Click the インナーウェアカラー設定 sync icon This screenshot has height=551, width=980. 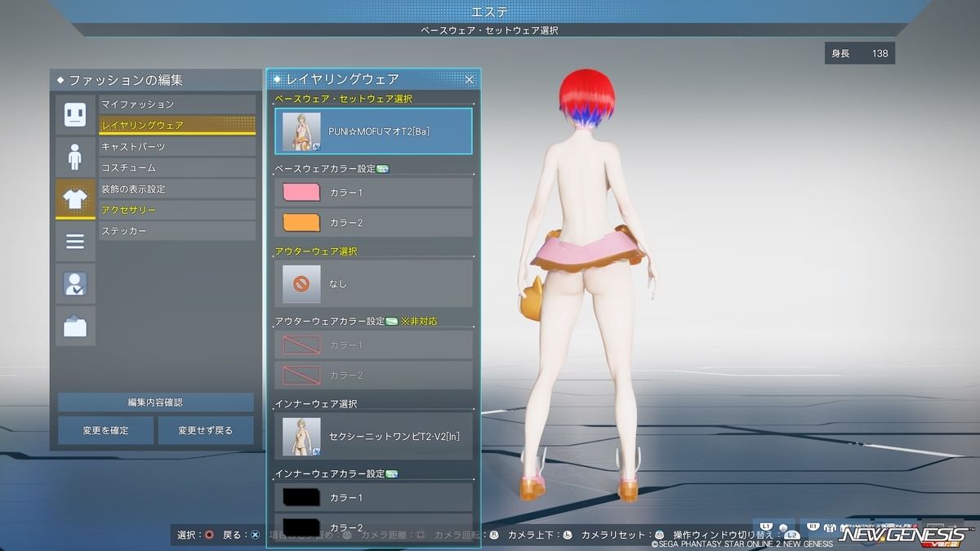391,473
